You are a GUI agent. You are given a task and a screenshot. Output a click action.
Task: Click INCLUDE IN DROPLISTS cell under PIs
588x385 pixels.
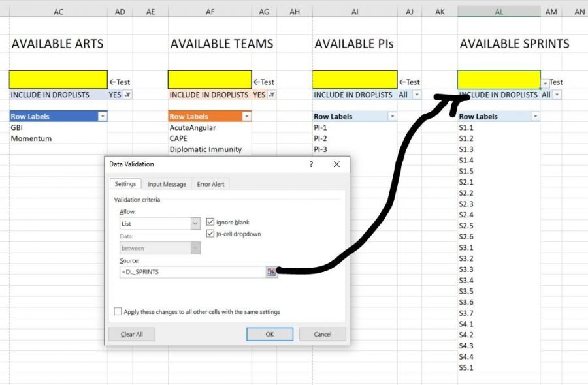(x=354, y=95)
